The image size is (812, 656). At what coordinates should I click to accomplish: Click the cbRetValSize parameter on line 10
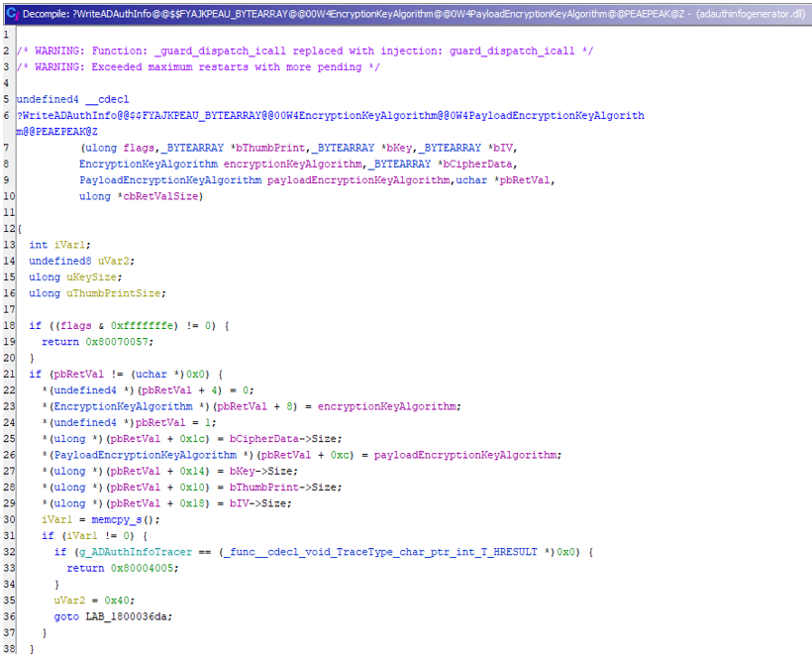click(160, 196)
